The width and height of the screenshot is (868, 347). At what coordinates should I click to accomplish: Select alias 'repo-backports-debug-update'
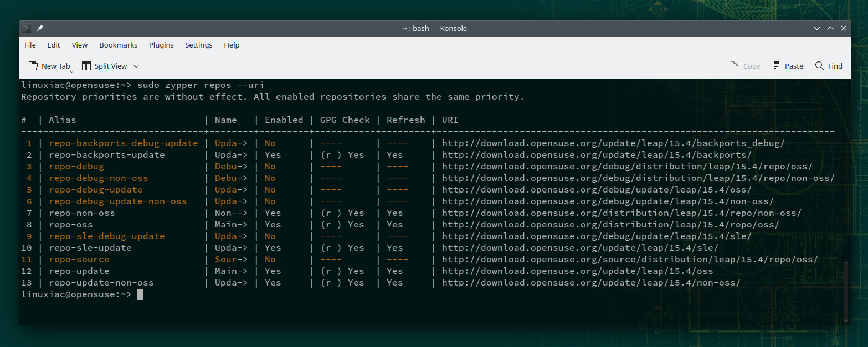[124, 143]
